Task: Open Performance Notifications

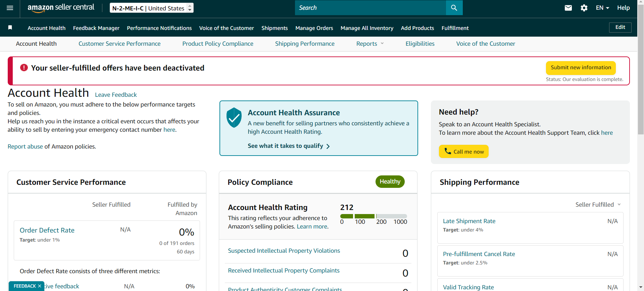Action: click(x=159, y=28)
